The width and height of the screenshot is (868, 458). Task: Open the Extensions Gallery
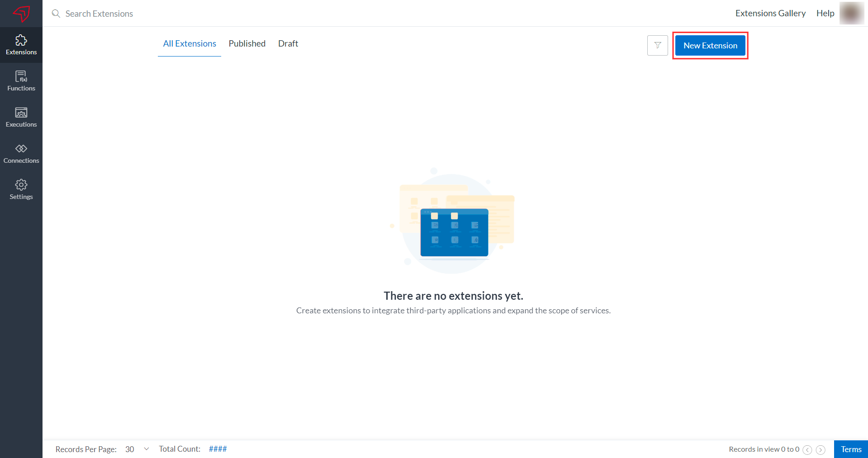tap(770, 13)
